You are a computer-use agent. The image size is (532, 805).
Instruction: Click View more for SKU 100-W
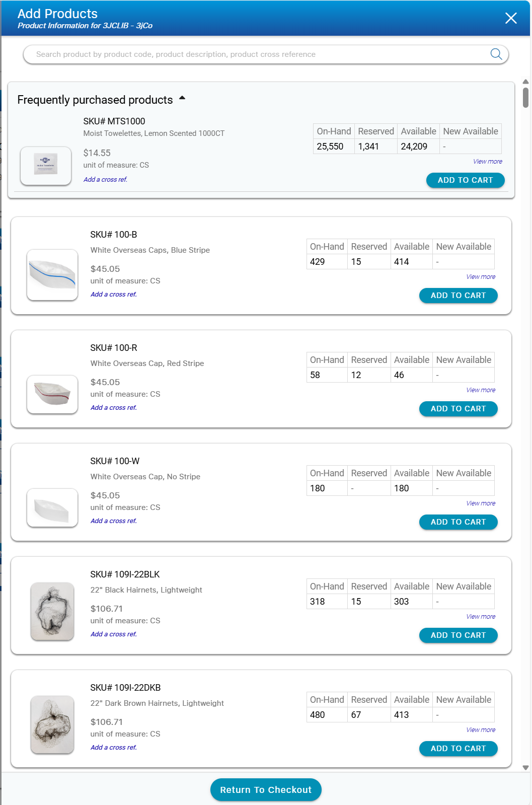(480, 503)
